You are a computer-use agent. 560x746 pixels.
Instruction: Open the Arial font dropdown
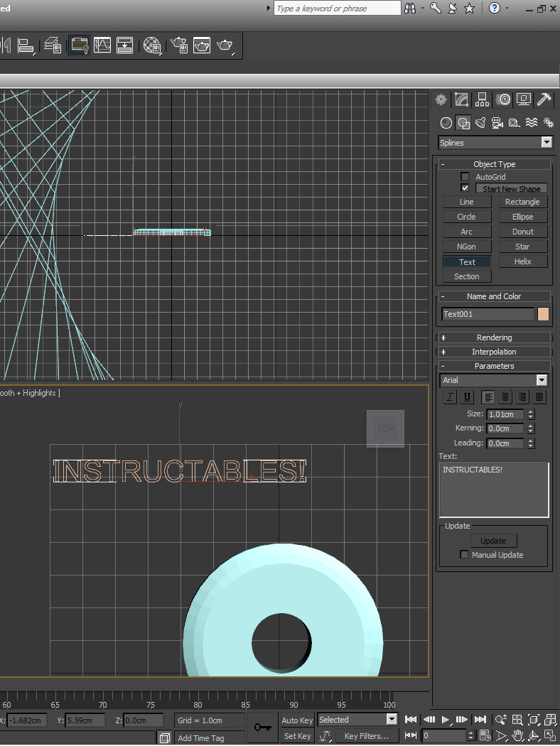point(494,380)
